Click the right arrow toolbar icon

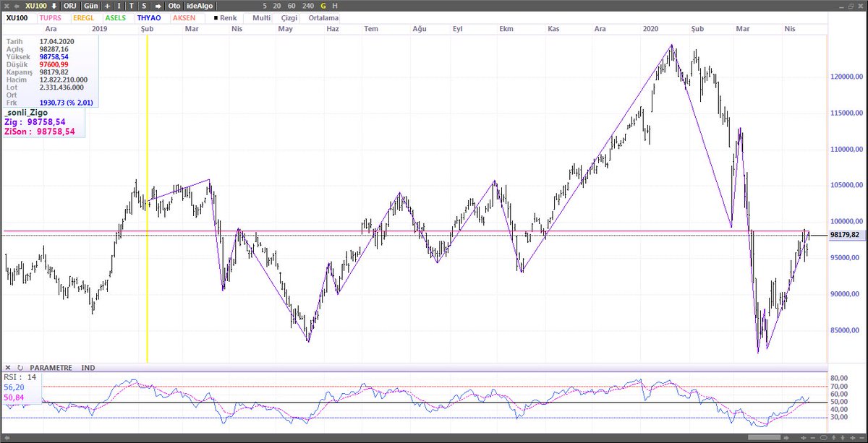tap(158, 6)
